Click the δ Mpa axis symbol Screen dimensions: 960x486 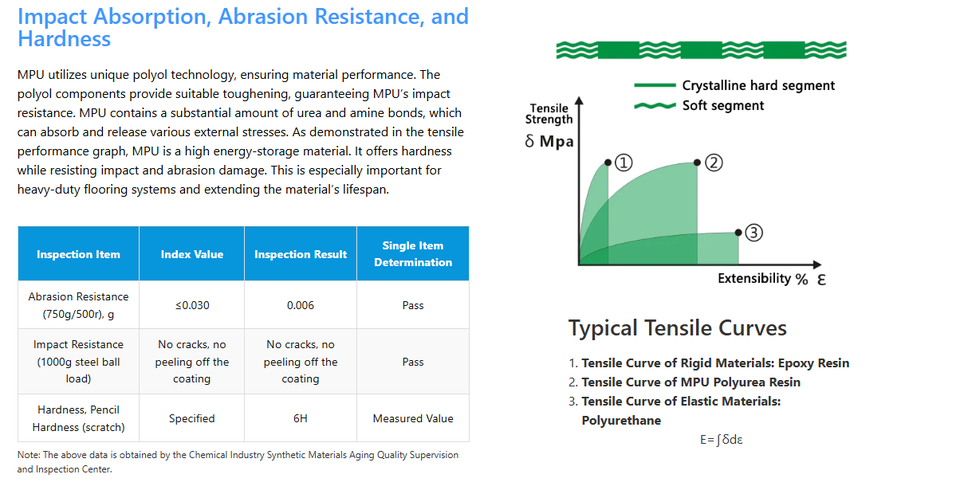pos(549,141)
